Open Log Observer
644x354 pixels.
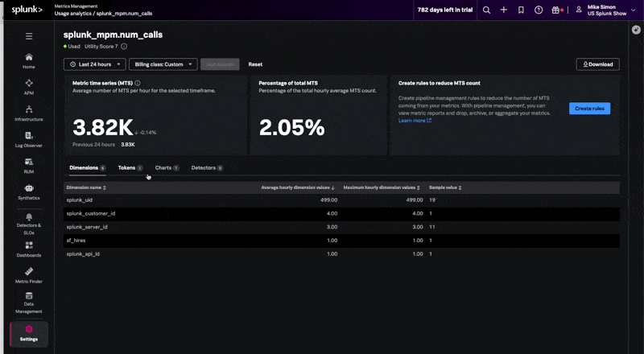29,140
